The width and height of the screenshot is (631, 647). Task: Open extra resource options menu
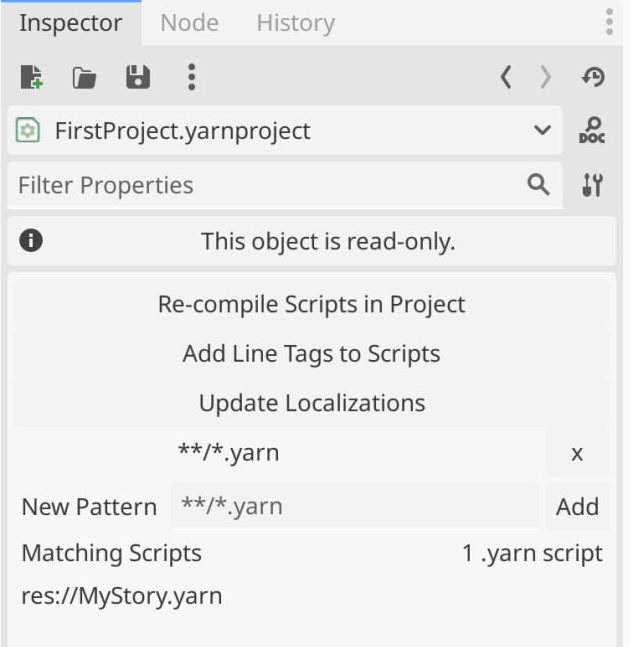click(x=191, y=77)
